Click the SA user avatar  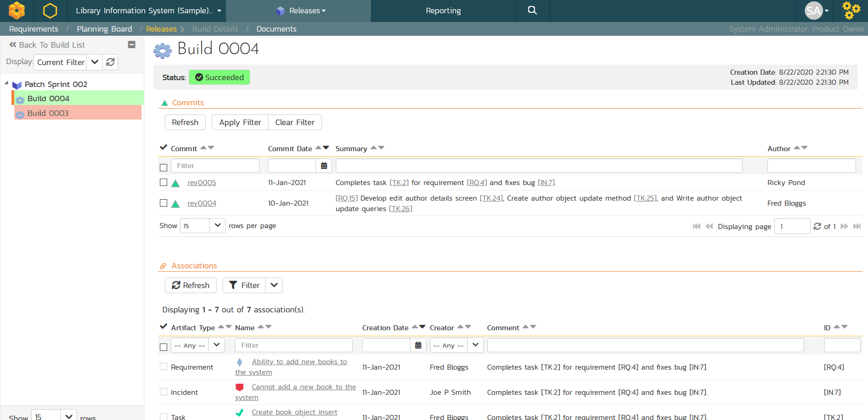tap(813, 11)
